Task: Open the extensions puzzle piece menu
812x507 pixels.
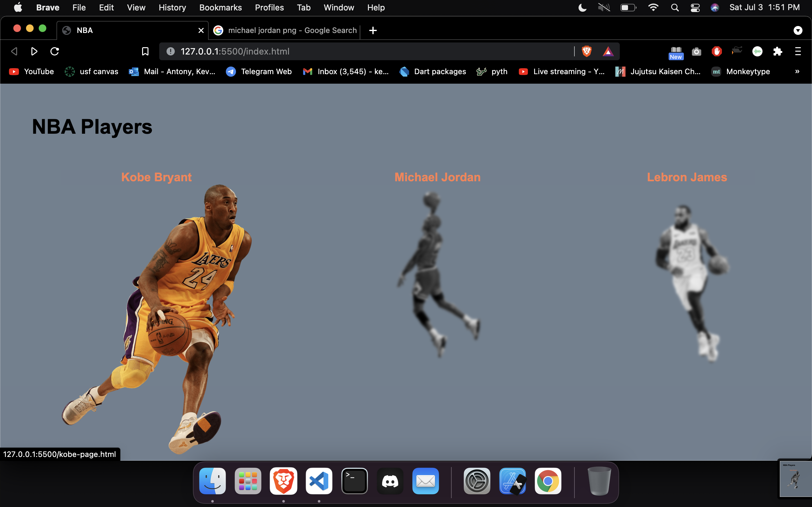Action: (x=777, y=51)
